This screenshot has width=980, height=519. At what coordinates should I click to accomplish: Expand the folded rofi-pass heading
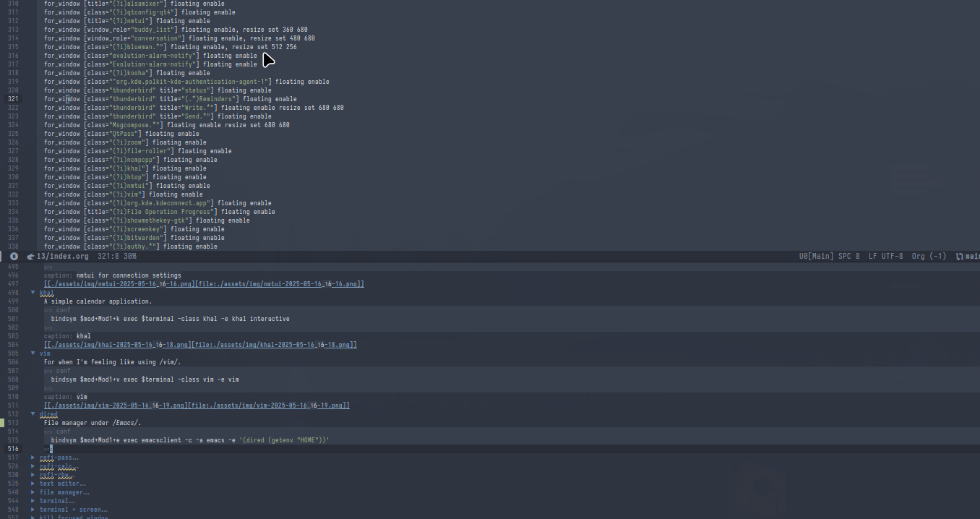pyautogui.click(x=33, y=458)
